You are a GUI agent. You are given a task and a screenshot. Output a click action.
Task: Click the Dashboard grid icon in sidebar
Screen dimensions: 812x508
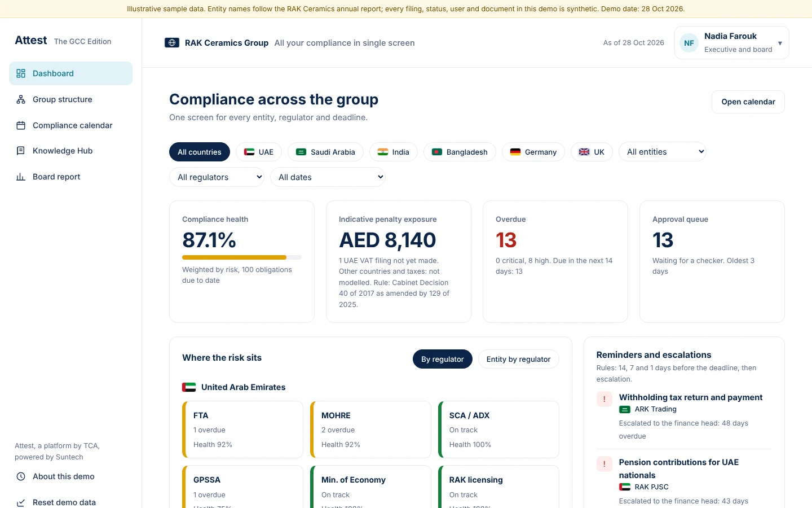(x=21, y=73)
